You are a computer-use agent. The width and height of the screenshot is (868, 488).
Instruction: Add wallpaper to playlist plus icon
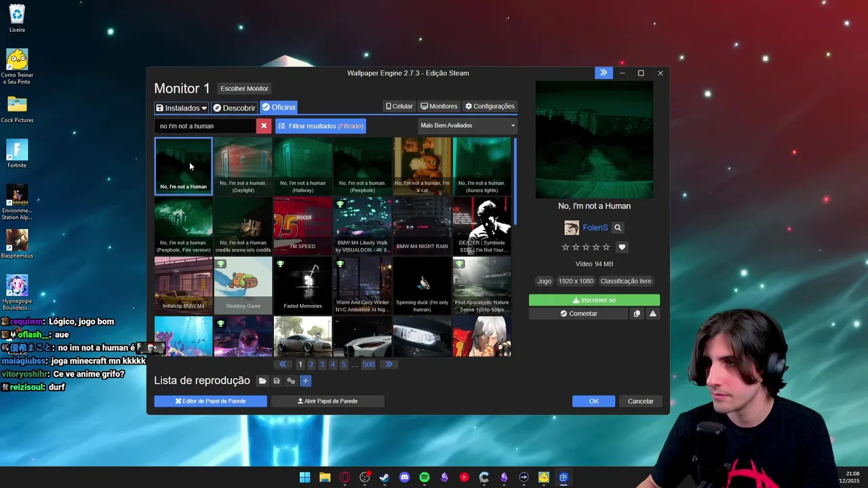click(x=305, y=381)
